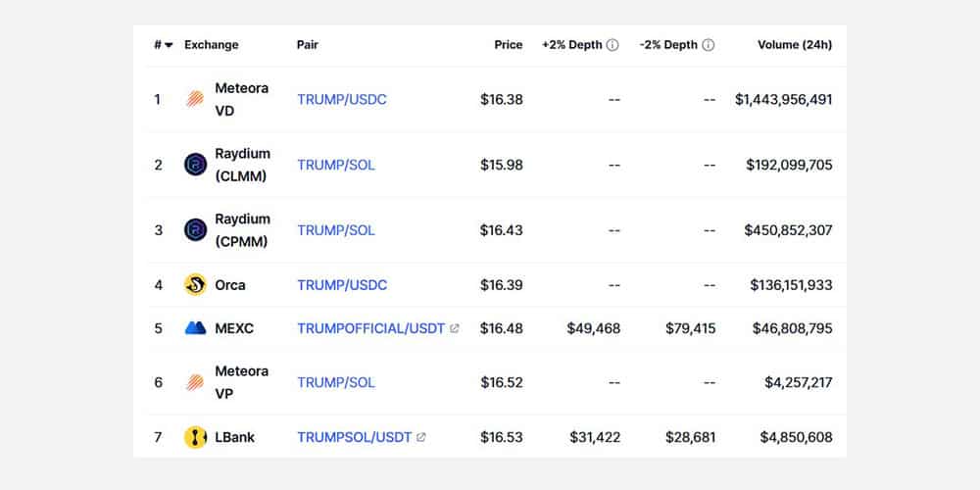Sort table by Price column header

[508, 45]
